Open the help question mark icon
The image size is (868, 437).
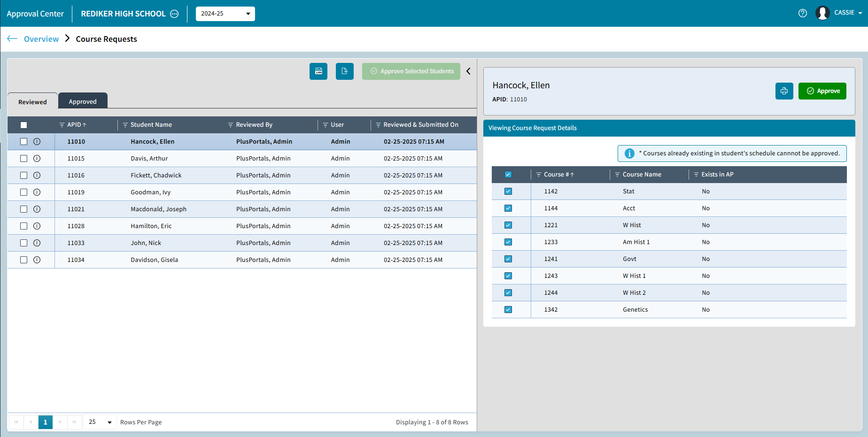(803, 13)
